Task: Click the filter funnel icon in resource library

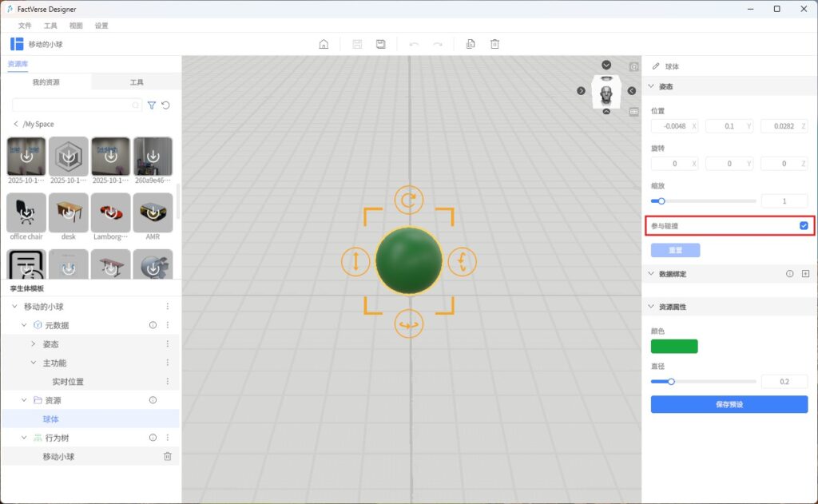Action: [152, 105]
